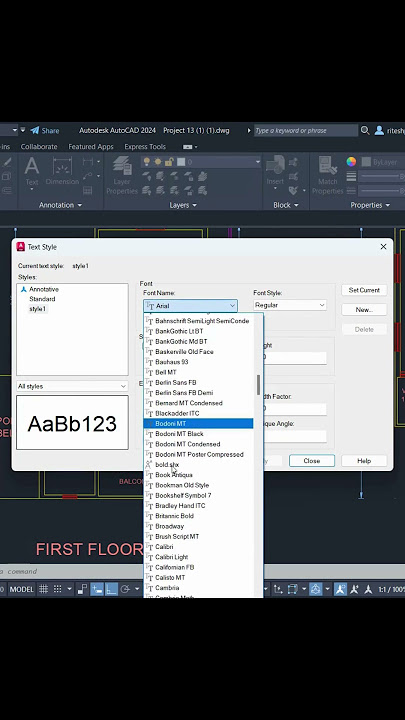This screenshot has height=720, width=405.
Task: Expand the Annotation panel dropdown
Action: tap(60, 205)
